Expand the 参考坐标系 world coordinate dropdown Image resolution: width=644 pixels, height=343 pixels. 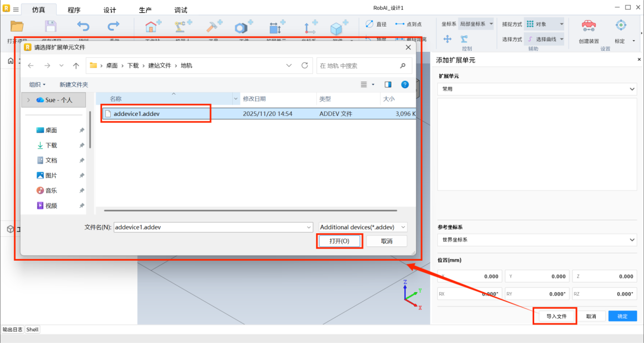click(536, 240)
